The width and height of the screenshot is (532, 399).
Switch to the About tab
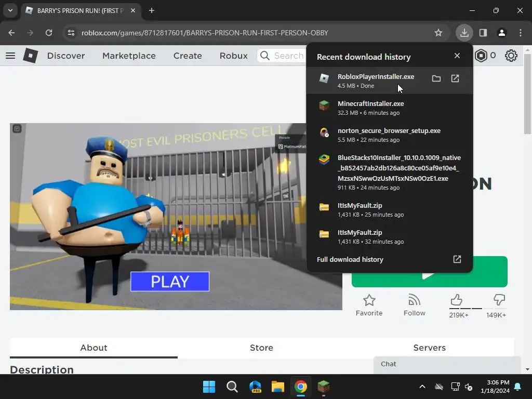pyautogui.click(x=94, y=348)
